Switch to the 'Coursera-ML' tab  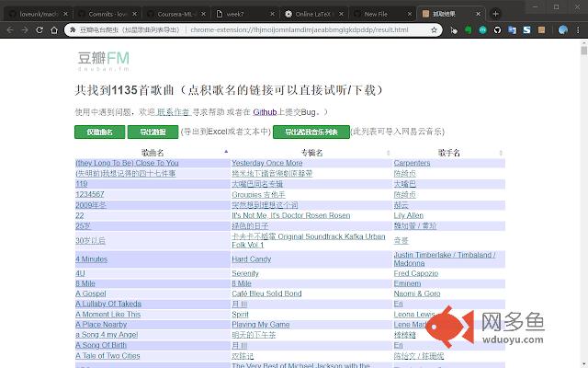tap(175, 14)
